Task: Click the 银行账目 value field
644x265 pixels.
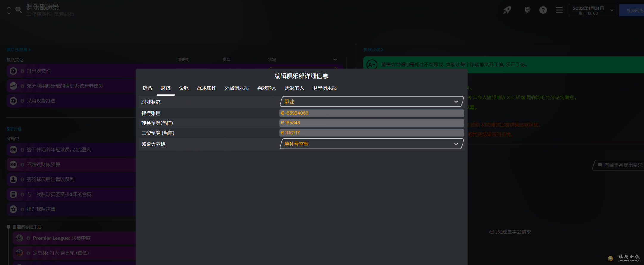Action: pyautogui.click(x=371, y=113)
